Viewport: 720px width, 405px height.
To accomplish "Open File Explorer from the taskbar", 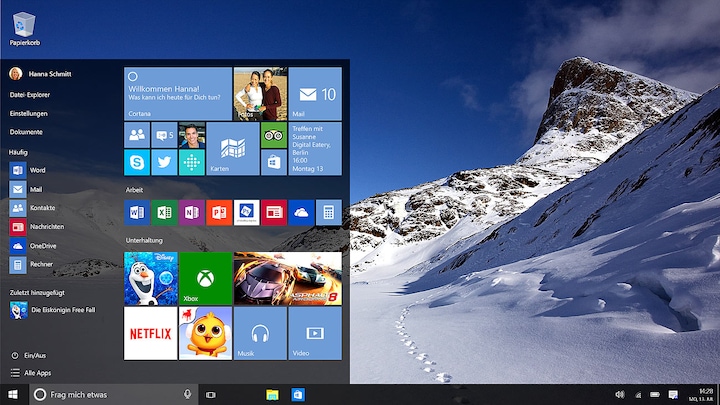I will coord(272,394).
